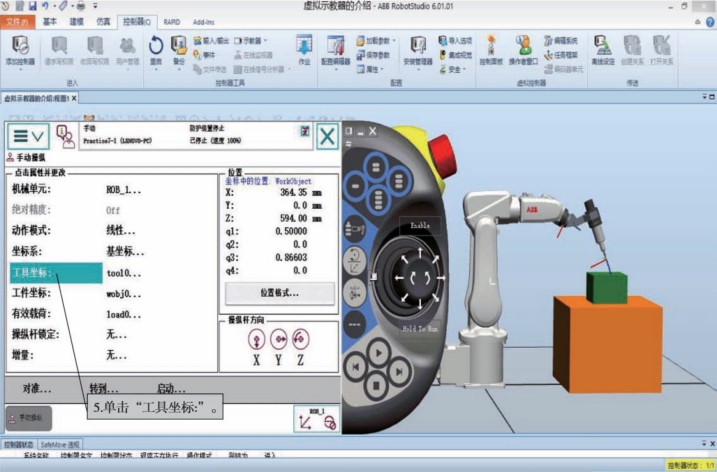This screenshot has width=717, height=472.
Task: Expand the 添加控制器 dropdown arrow
Action: [x=20, y=70]
